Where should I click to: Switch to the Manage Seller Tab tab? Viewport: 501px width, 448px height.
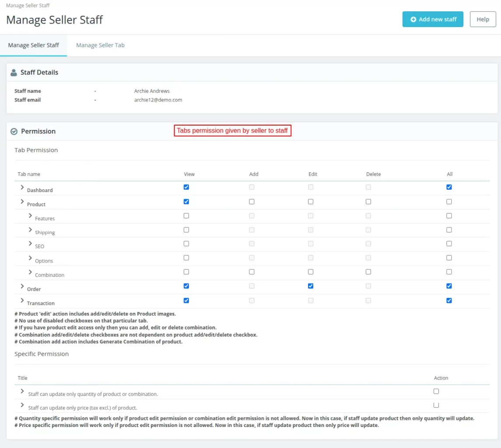[100, 45]
